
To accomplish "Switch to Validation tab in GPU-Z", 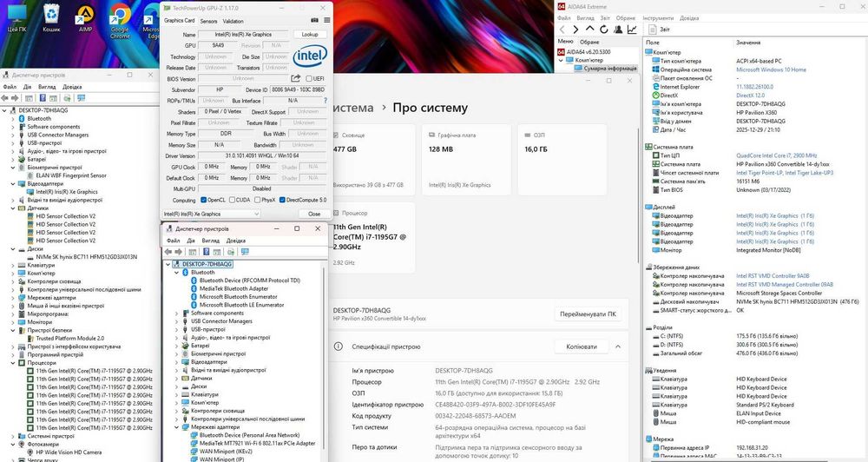I will (x=233, y=21).
